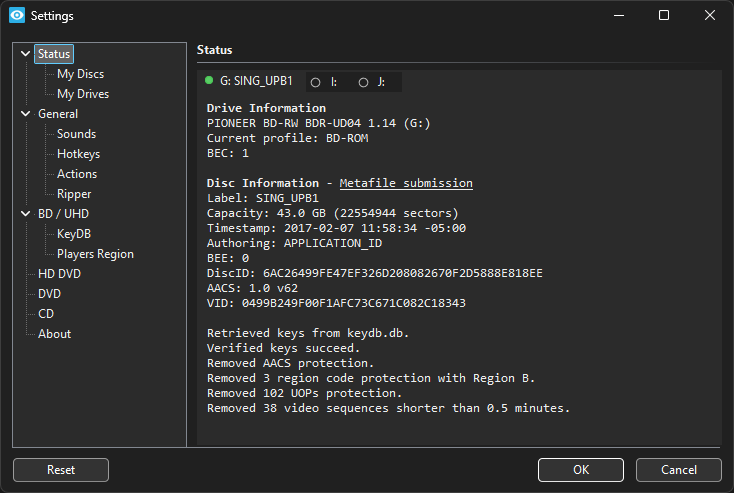Collapse the BD / UHD tree node

tap(25, 214)
